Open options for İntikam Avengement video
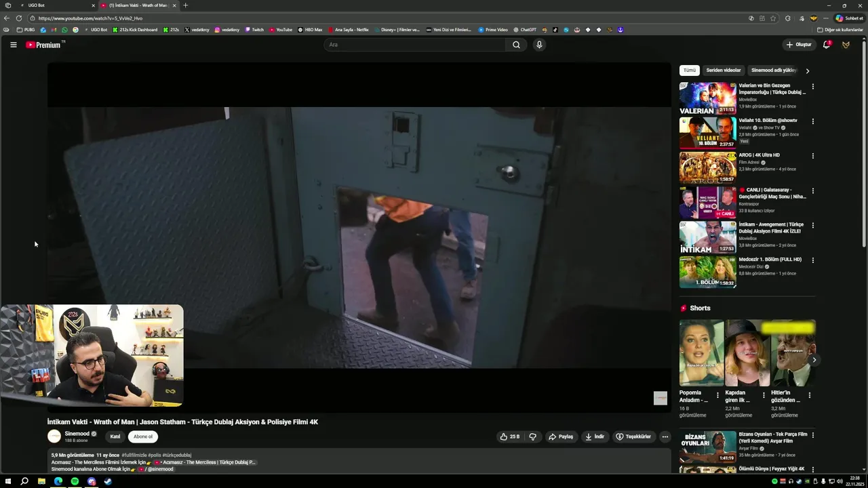Image resolution: width=868 pixels, height=488 pixels. 812,225
